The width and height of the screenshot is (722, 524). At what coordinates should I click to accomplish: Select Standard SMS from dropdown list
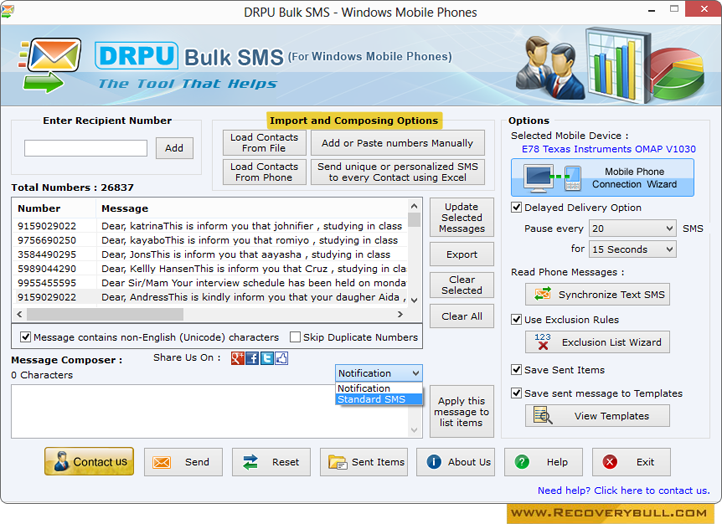[378, 399]
